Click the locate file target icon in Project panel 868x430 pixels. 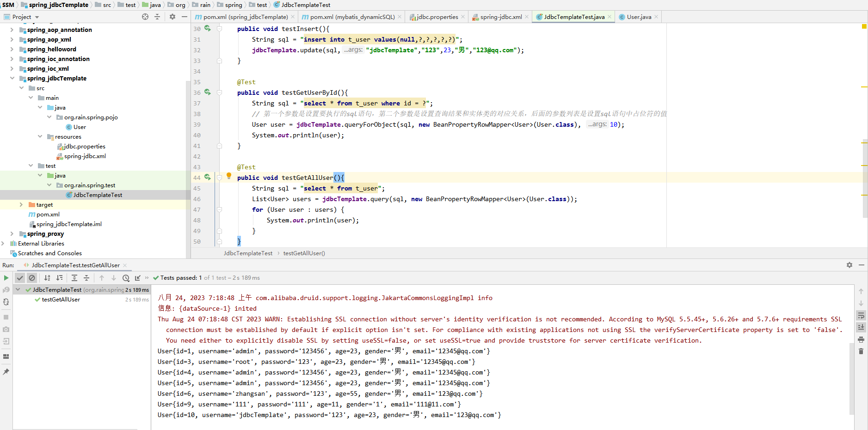[x=145, y=17]
